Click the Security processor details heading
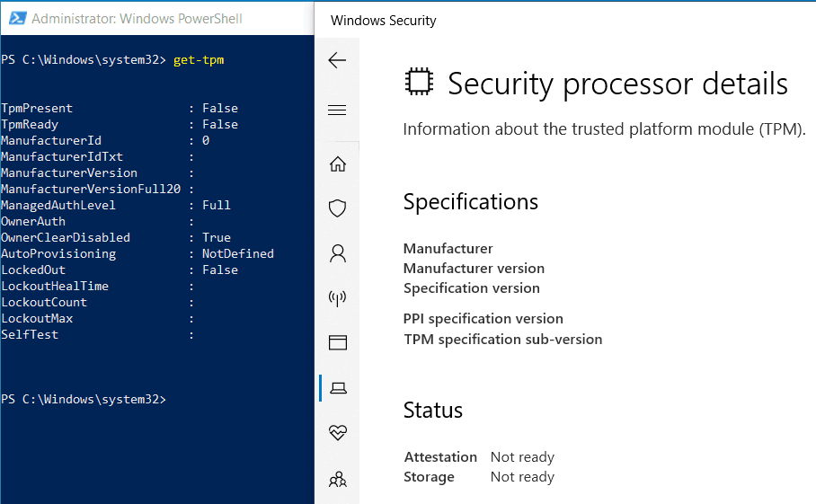The width and height of the screenshot is (816, 504). pyautogui.click(x=617, y=84)
